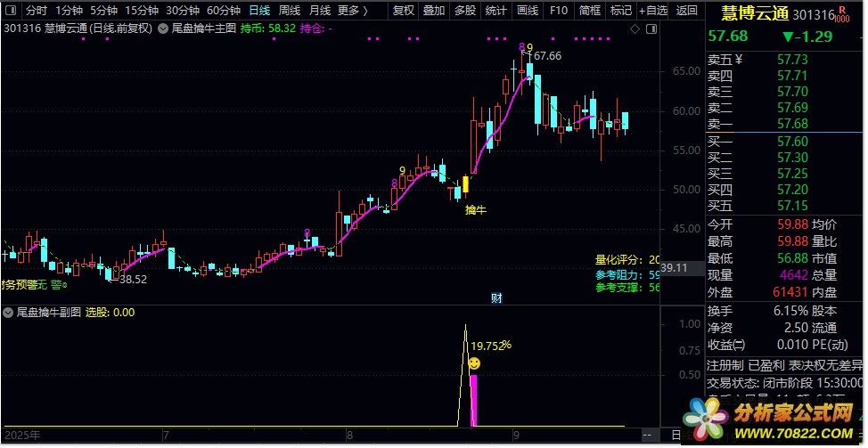Viewport: 868px width, 448px height.
Task: Expand the 尾盘擒牛主图 indicator dropdown
Action: tap(163, 29)
